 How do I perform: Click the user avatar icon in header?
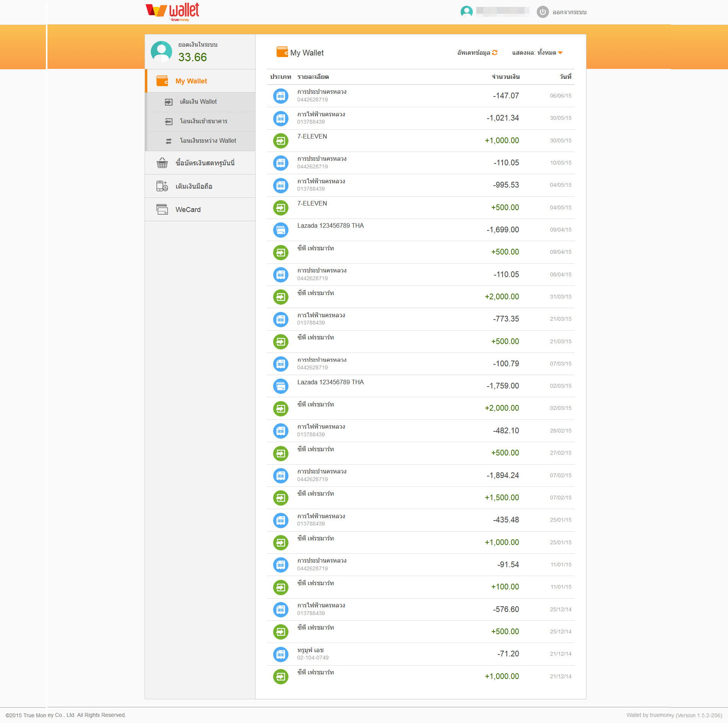click(x=466, y=12)
